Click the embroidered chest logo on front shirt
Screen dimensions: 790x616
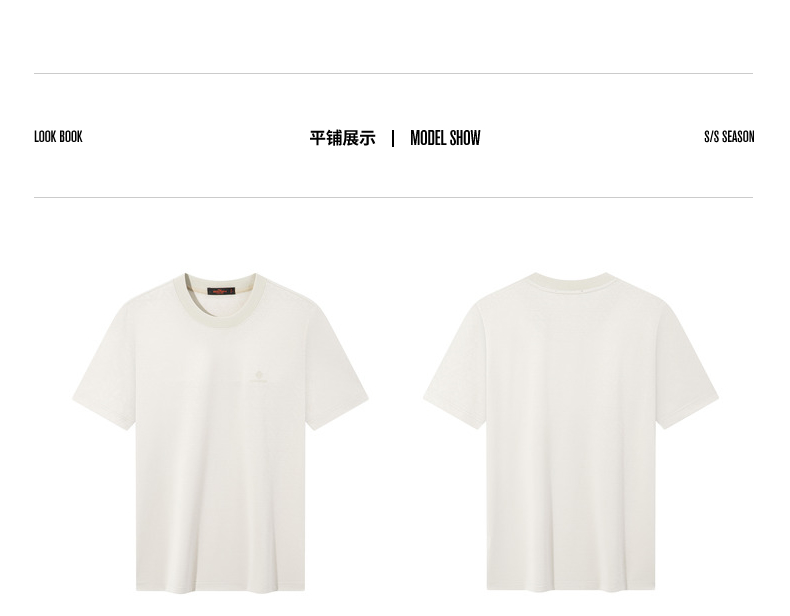[x=258, y=378]
